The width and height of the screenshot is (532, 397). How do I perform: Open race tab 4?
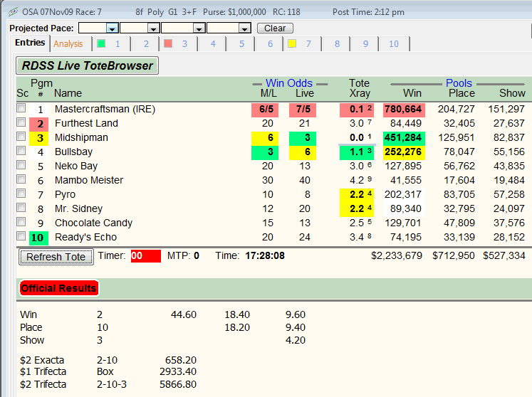pos(213,43)
